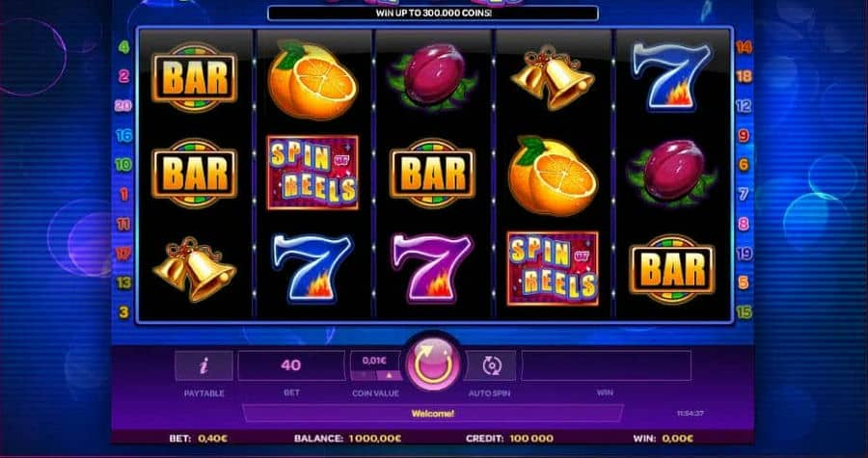The height and width of the screenshot is (458, 868).
Task: Select payline number 15 marker
Action: click(744, 312)
